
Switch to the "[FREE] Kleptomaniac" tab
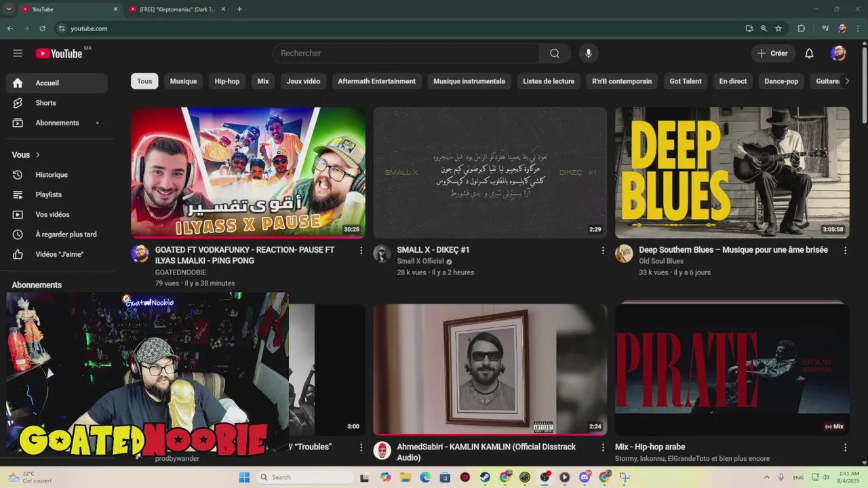coord(178,9)
